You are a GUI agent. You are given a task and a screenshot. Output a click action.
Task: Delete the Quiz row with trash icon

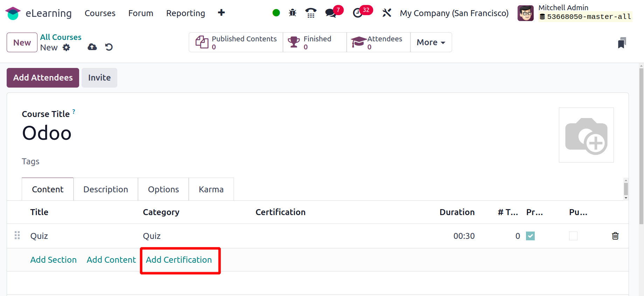point(615,236)
